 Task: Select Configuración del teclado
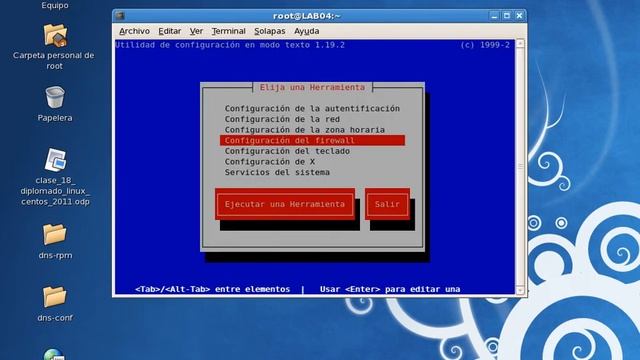[287, 151]
